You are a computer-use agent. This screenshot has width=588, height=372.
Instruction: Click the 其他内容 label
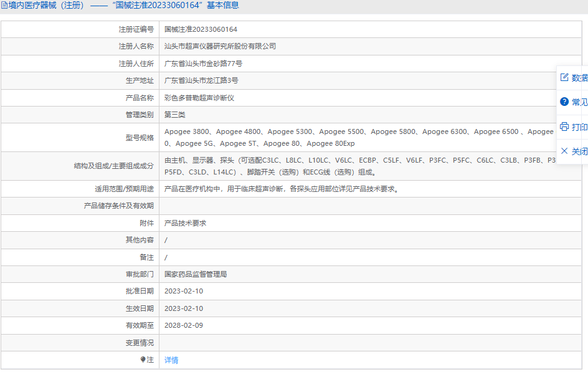(x=140, y=240)
